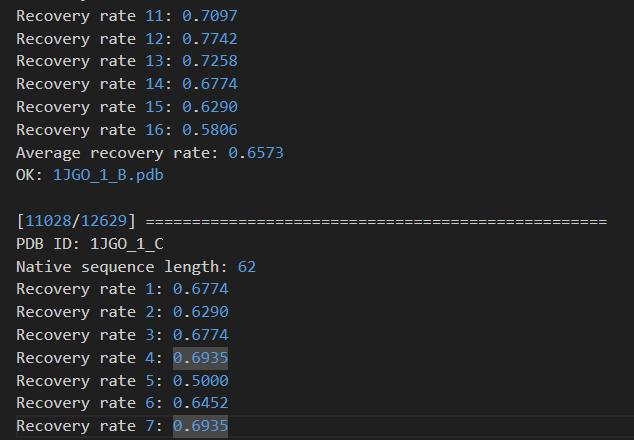Click value 0.5806 on Recovery rate 16
Viewport: 634px width, 440px height.
pos(209,130)
